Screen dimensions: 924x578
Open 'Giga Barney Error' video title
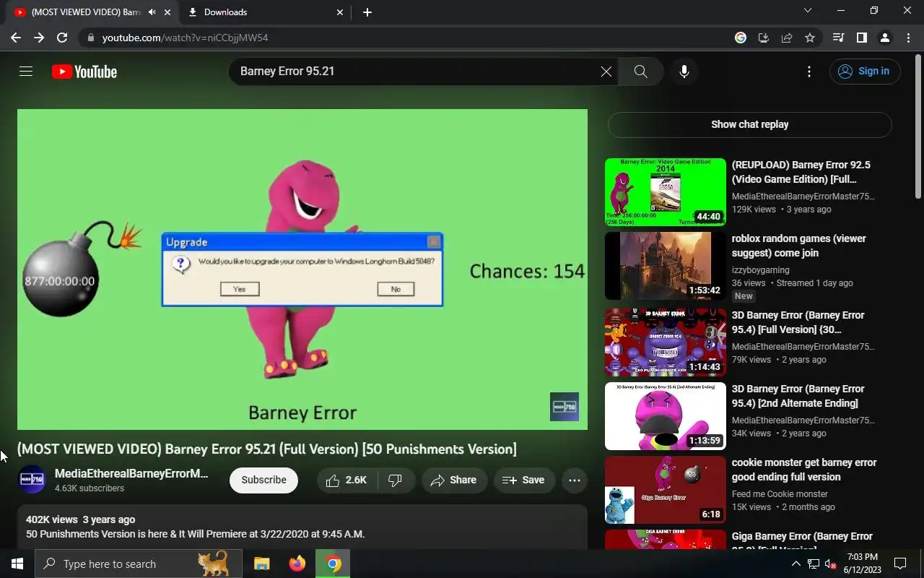coord(802,539)
